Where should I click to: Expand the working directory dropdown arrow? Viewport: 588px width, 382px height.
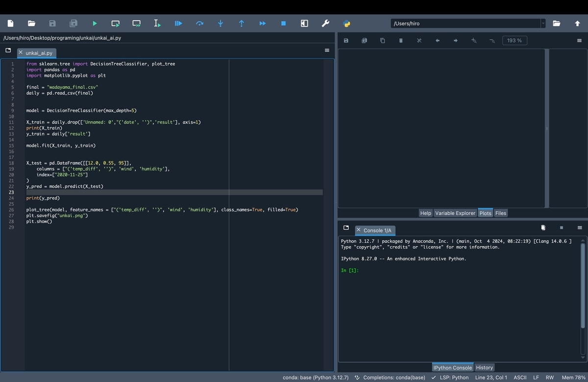tap(543, 23)
